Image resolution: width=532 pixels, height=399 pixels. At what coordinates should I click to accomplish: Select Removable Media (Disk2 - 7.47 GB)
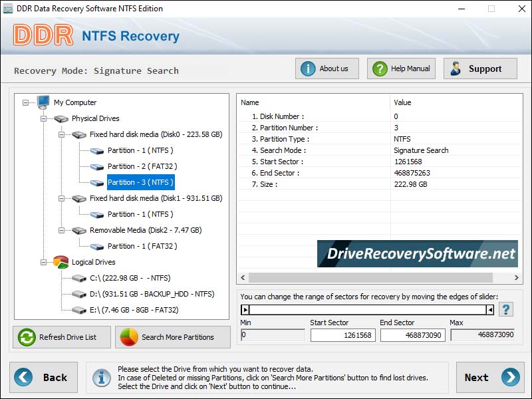pyautogui.click(x=146, y=230)
